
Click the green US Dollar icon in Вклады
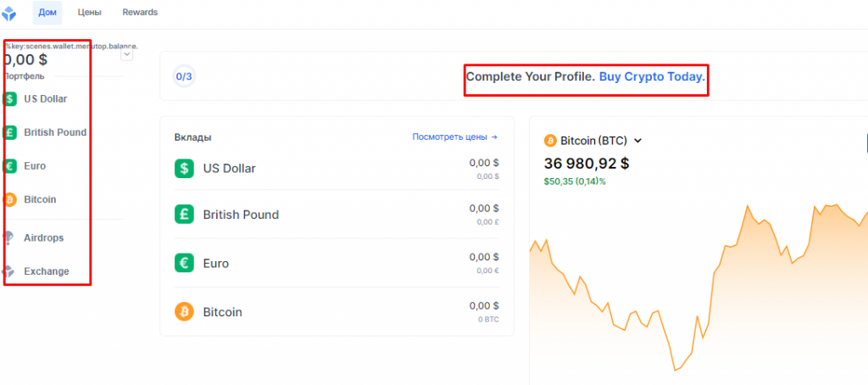pyautogui.click(x=184, y=168)
